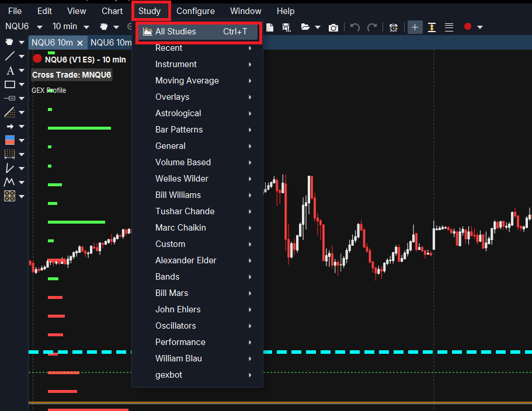The width and height of the screenshot is (532, 411).
Task: Expand the NQU6 symbol dropdown arrow
Action: point(39,27)
